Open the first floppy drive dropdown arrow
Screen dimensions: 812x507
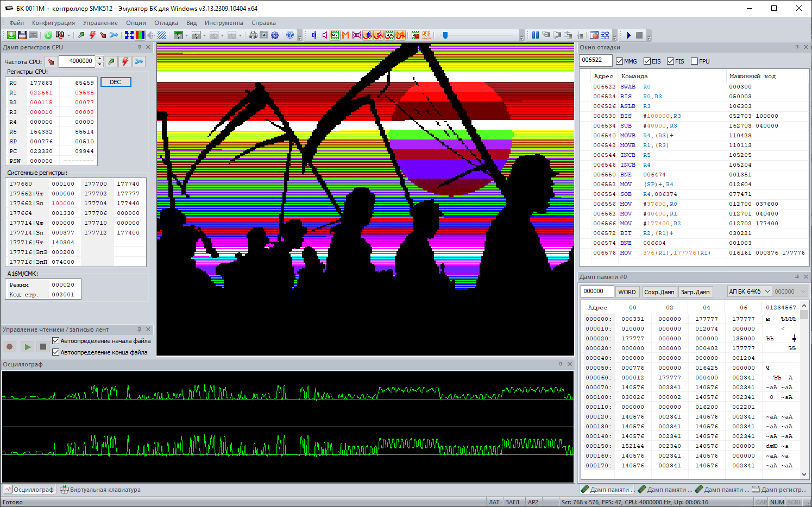point(186,36)
